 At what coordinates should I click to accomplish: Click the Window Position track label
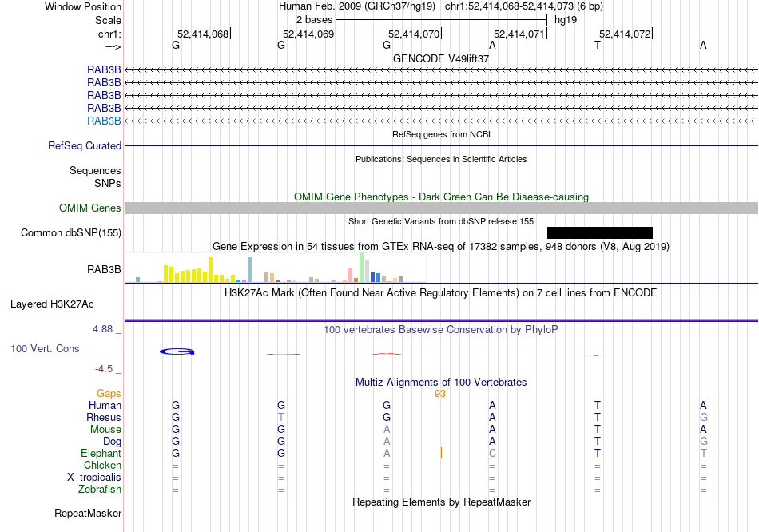pyautogui.click(x=83, y=6)
